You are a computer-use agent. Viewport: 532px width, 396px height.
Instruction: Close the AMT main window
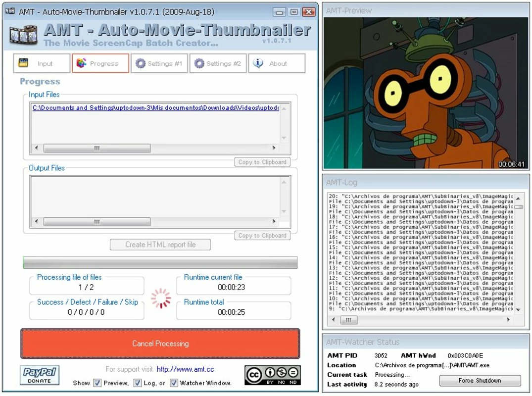[x=309, y=12]
